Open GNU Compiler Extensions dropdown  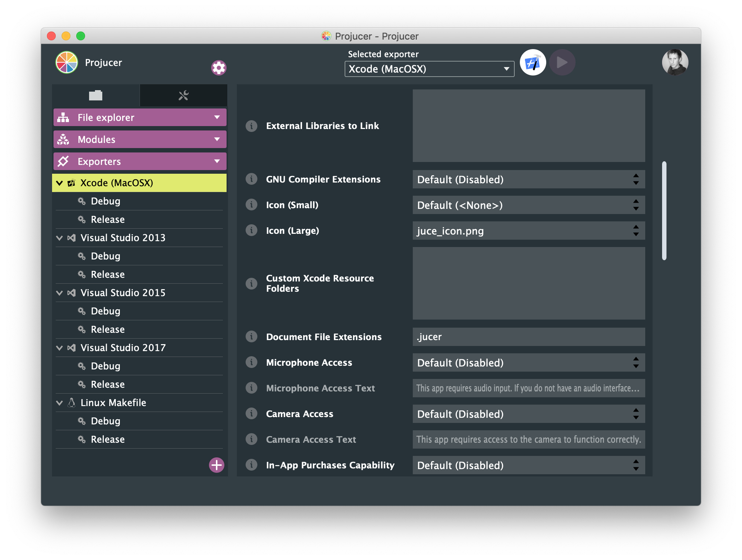[x=528, y=179]
